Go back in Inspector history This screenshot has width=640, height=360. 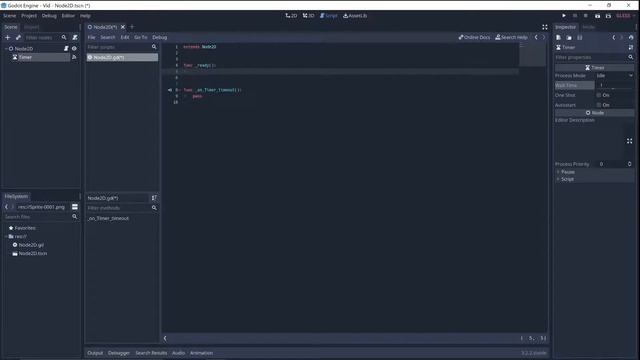[x=613, y=37]
